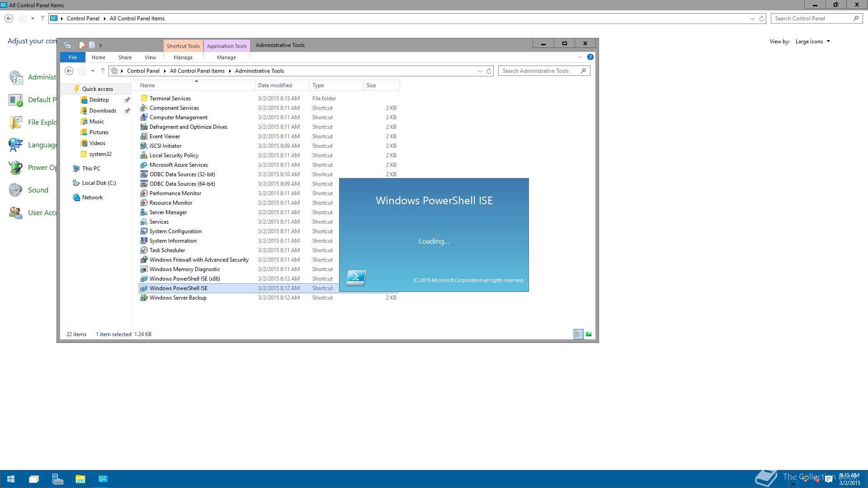Open Power Options link in Control Panel
The image size is (868, 488).
(x=42, y=168)
